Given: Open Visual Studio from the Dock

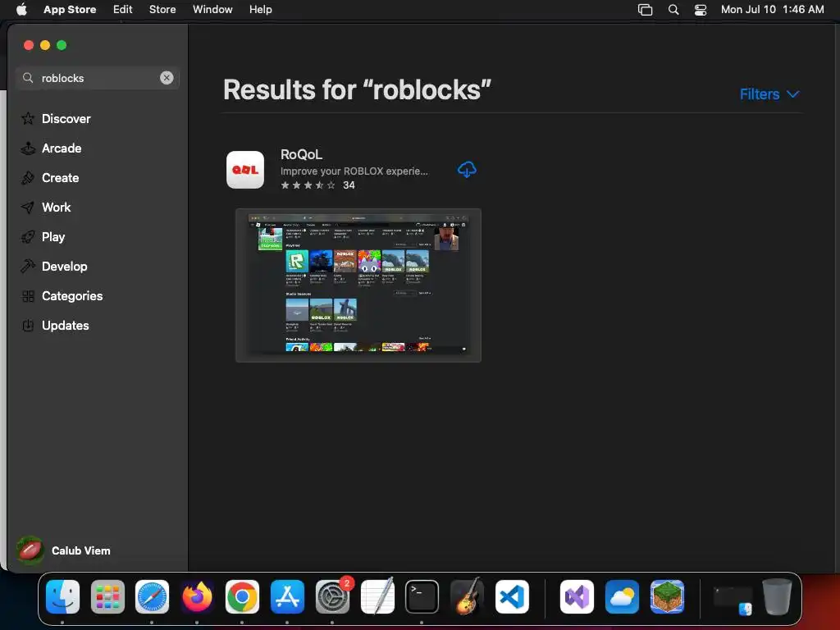Looking at the screenshot, I should 577,596.
